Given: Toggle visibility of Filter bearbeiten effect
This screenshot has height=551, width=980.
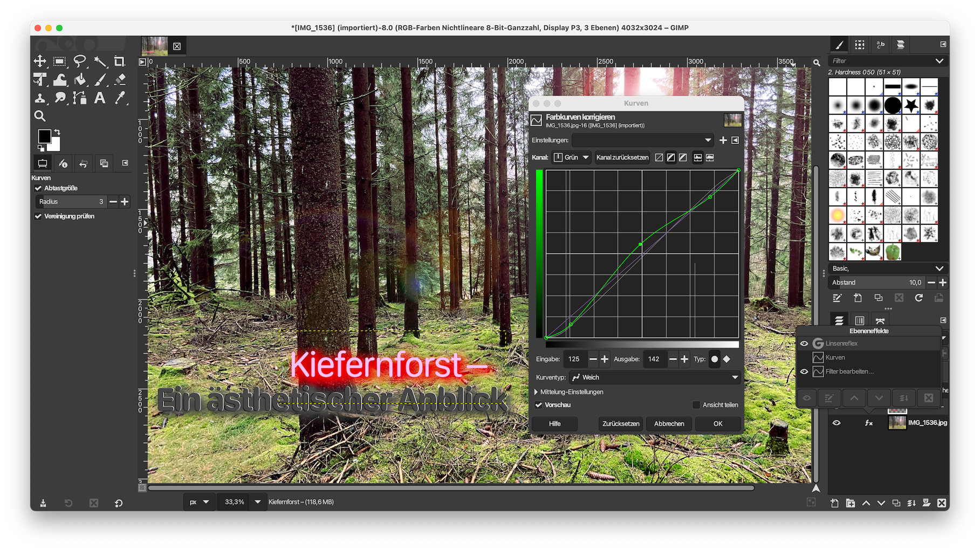Looking at the screenshot, I should point(804,371).
